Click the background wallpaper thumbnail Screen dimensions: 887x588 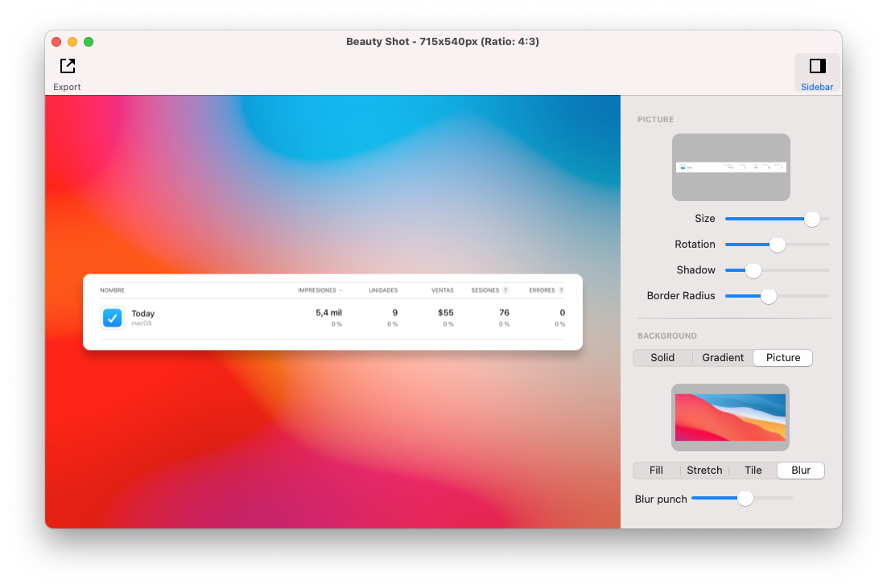click(x=730, y=417)
